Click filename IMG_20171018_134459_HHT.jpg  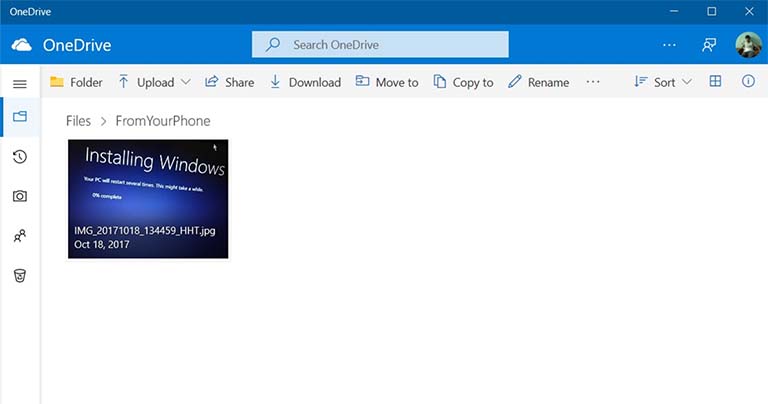(x=144, y=231)
